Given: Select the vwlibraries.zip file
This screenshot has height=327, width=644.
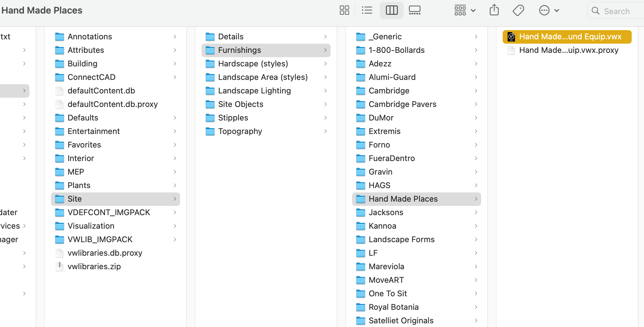Looking at the screenshot, I should pyautogui.click(x=94, y=266).
